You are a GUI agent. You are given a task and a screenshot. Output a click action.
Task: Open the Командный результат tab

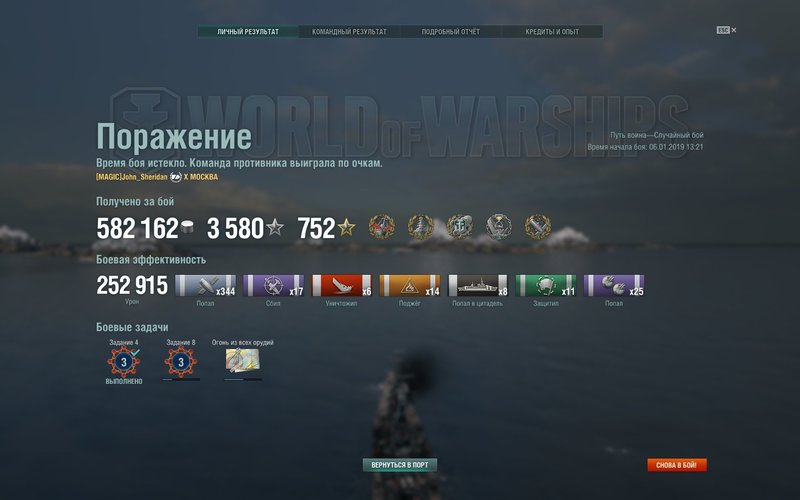pos(349,32)
